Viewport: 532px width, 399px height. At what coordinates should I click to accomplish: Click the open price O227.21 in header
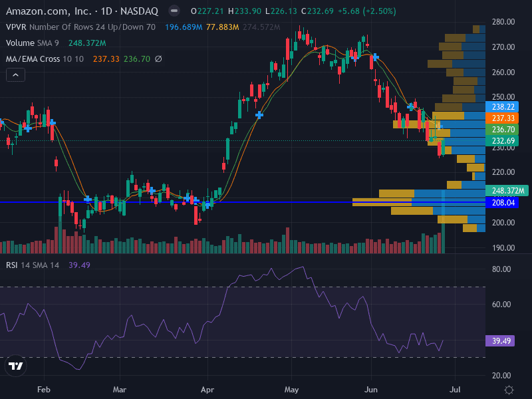[207, 11]
